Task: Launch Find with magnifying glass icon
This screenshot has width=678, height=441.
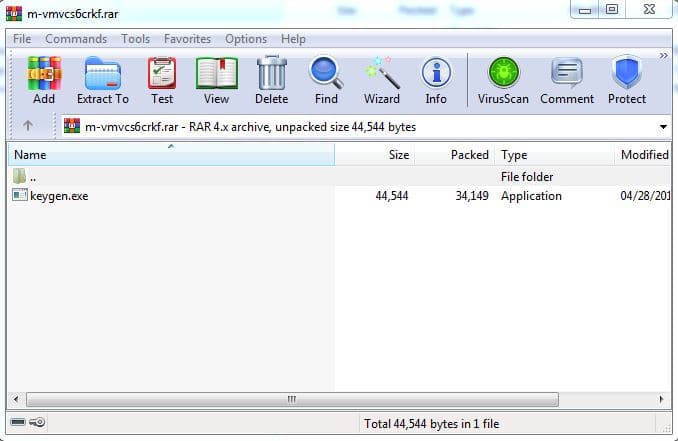Action: tap(326, 80)
